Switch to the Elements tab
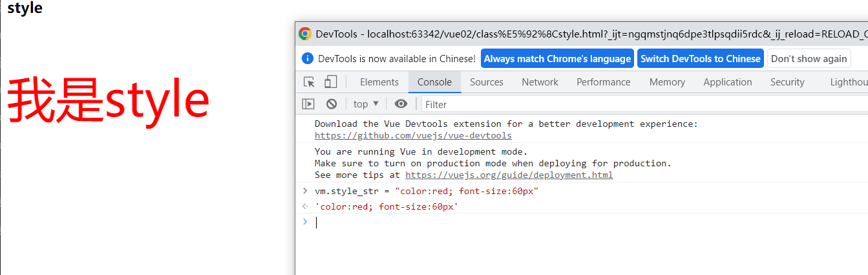The height and width of the screenshot is (275, 868). pyautogui.click(x=379, y=82)
